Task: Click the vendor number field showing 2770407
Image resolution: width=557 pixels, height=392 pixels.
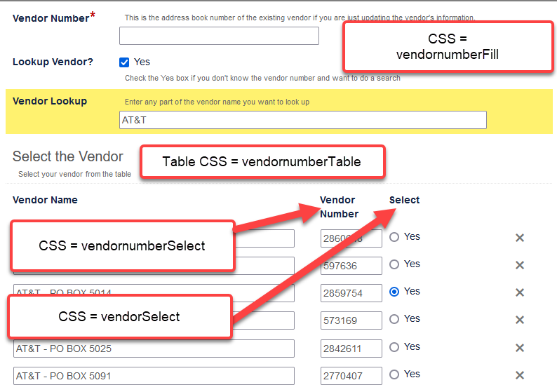Action: 351,376
